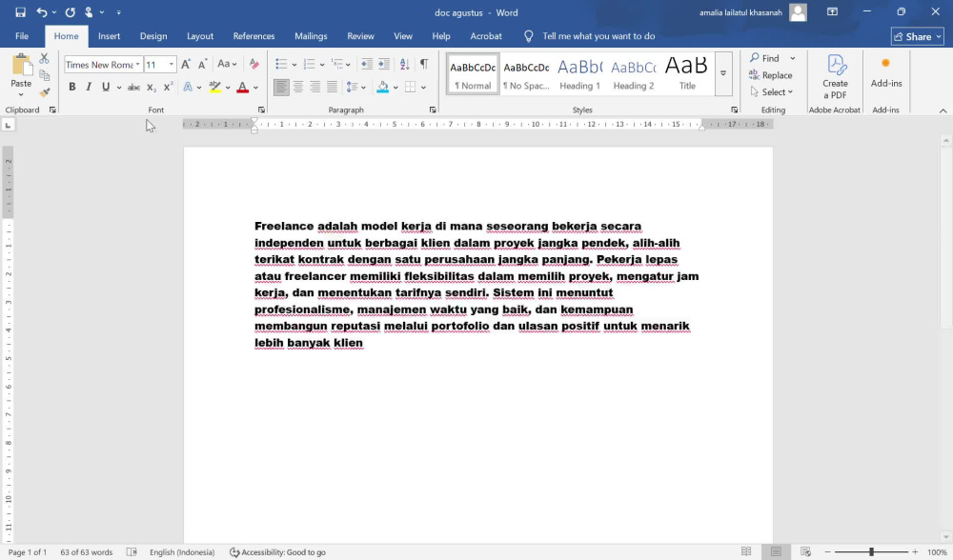Align text right
Screen dimensions: 953x560
pos(314,87)
